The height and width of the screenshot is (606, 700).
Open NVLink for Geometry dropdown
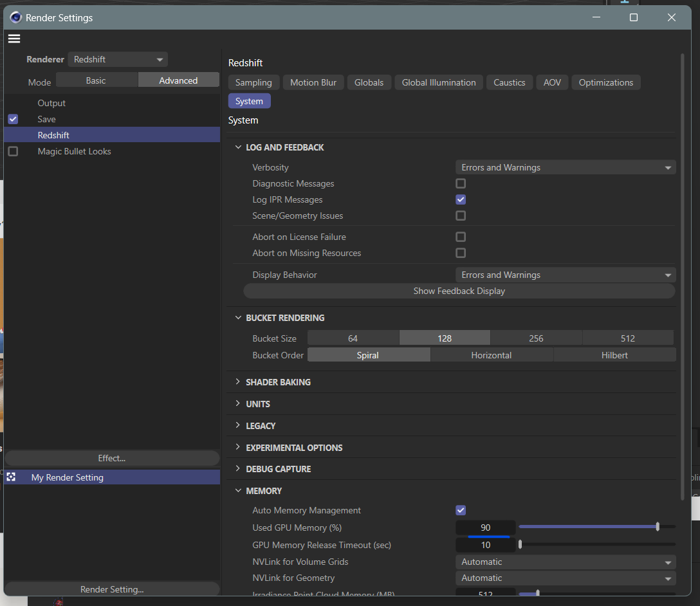pyautogui.click(x=566, y=578)
